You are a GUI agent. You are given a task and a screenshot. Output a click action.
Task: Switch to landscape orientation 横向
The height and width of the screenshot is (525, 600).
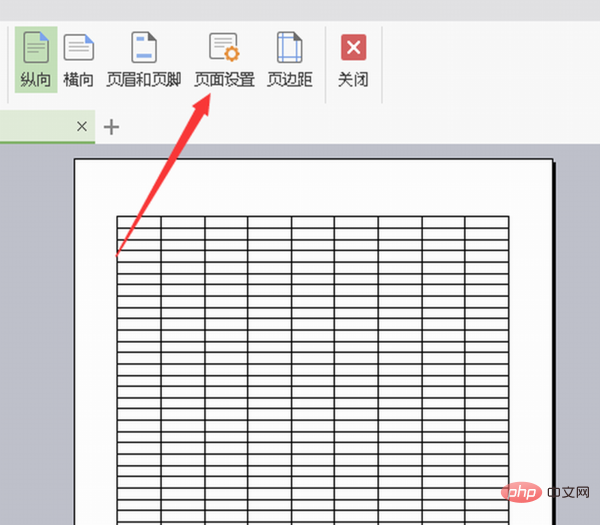[78, 60]
